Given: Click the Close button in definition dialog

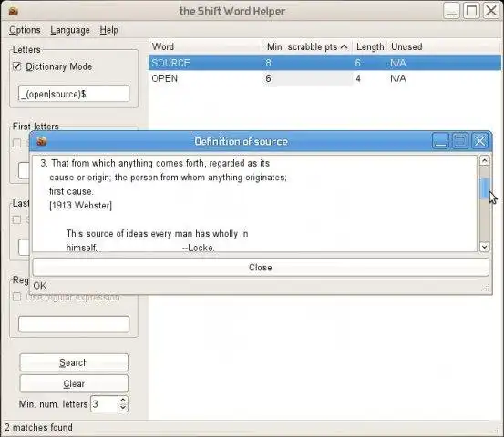Looking at the screenshot, I should coord(261,267).
